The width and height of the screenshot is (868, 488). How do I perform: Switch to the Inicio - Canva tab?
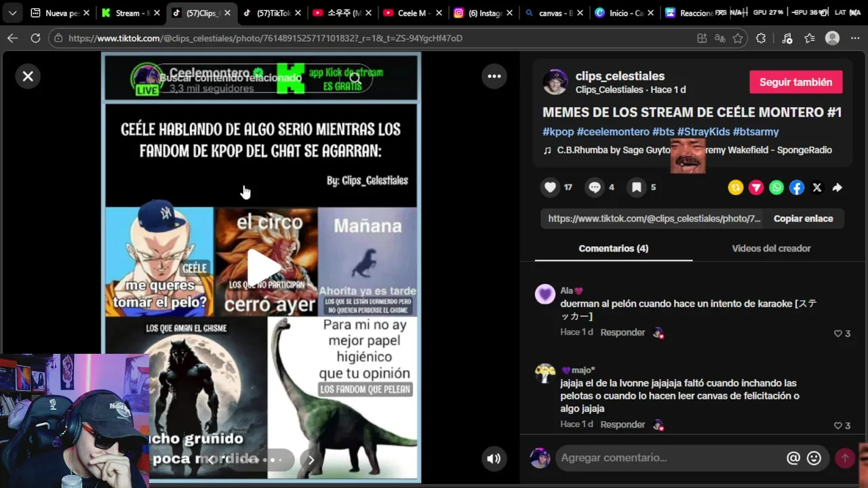(624, 13)
